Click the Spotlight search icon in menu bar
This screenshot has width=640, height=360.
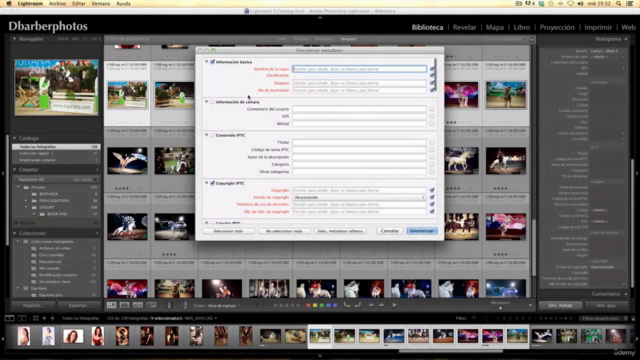pyautogui.click(x=619, y=4)
